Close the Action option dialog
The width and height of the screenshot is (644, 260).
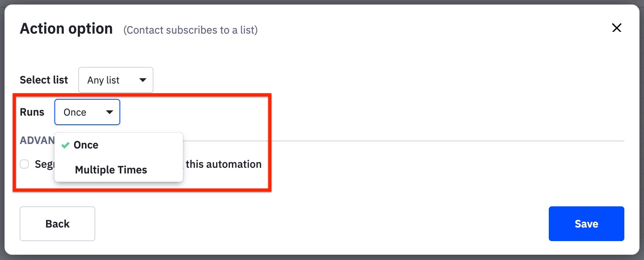pyautogui.click(x=616, y=28)
